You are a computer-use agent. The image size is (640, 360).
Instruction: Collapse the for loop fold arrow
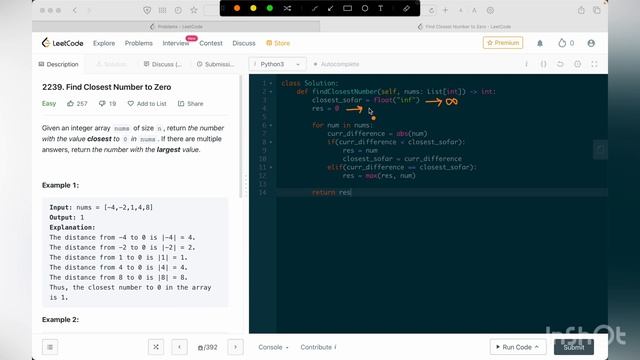click(271, 125)
